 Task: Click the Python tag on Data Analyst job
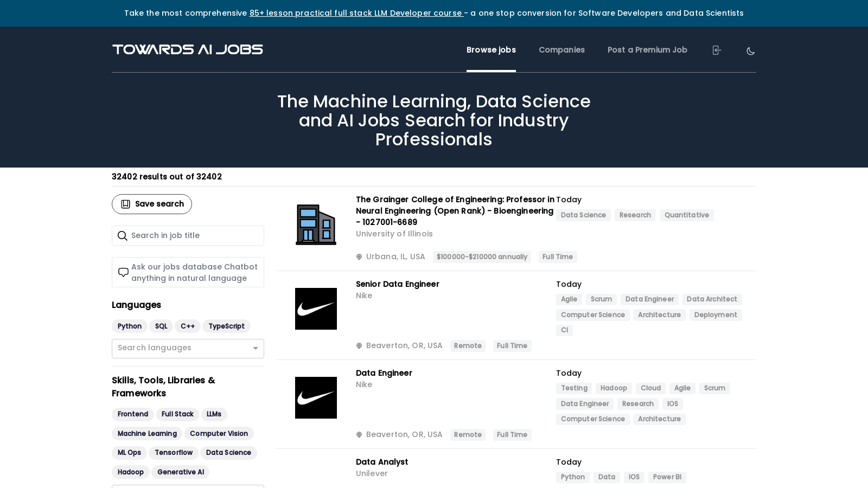point(573,477)
